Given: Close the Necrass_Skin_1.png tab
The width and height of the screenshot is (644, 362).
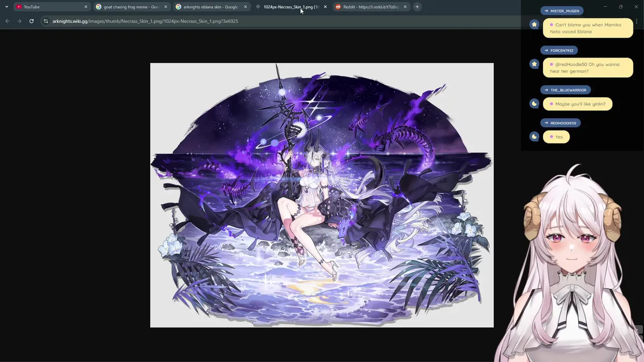Looking at the screenshot, I should coord(325,7).
